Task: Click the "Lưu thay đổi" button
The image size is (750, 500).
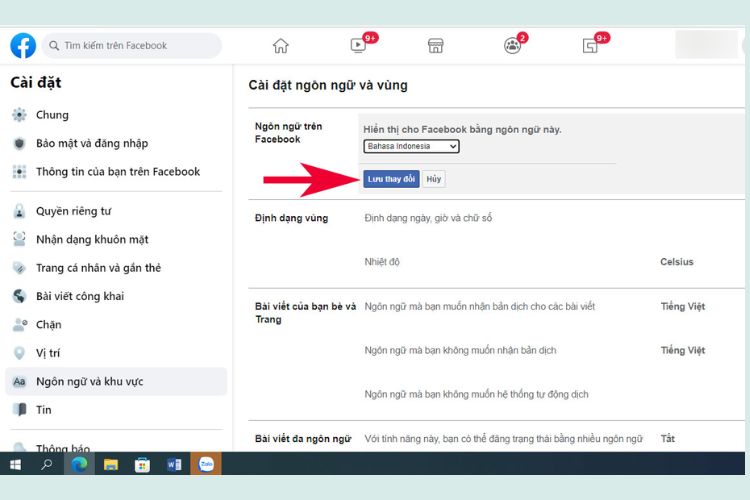Action: click(391, 179)
